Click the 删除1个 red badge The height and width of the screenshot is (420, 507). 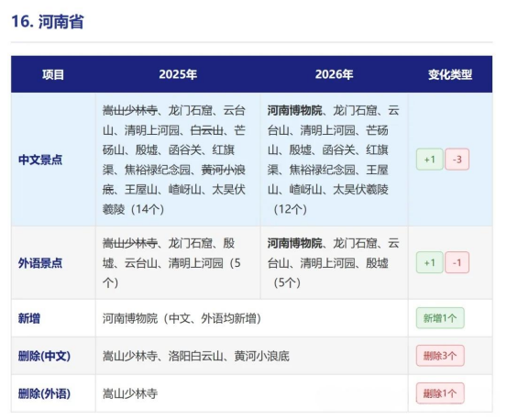coord(440,393)
